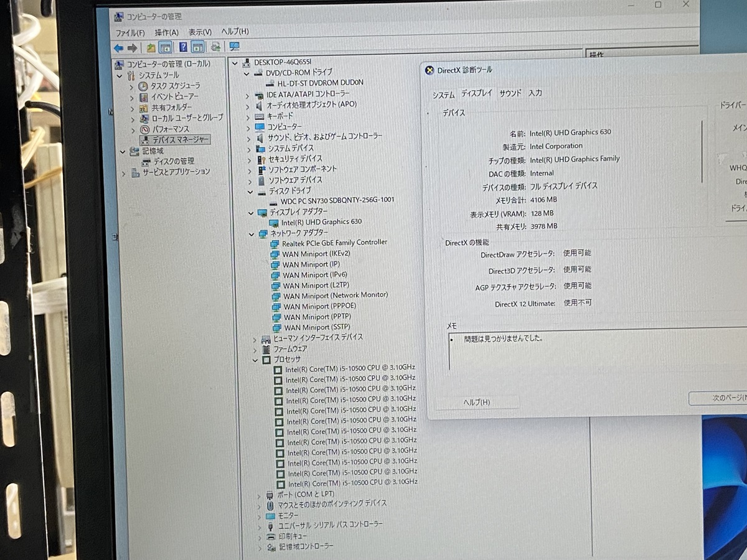
Task: Open the ファイル(F) menu
Action: pyautogui.click(x=130, y=32)
